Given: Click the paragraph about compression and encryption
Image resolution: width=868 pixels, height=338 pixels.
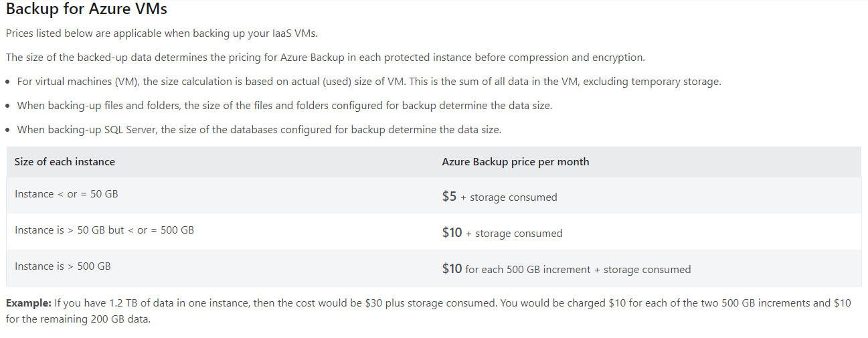Looking at the screenshot, I should coord(325,58).
